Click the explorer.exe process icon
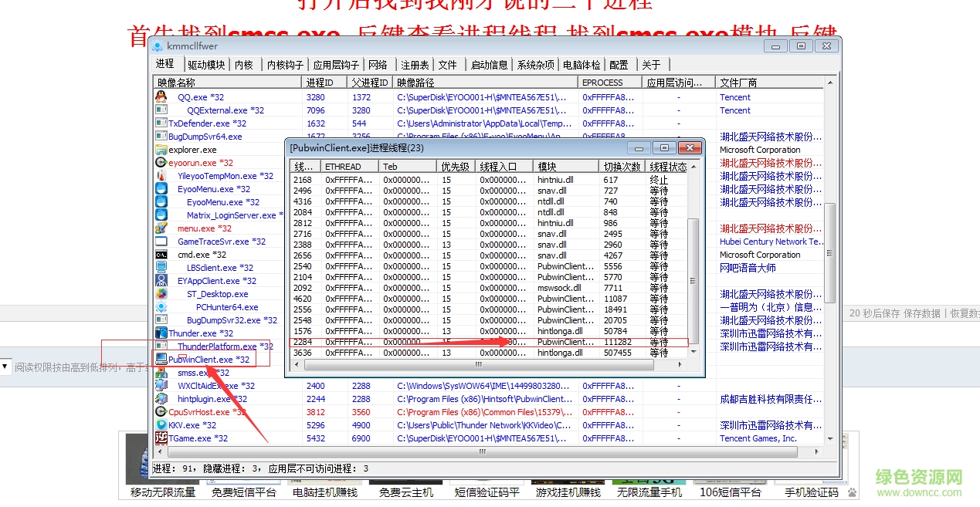 (x=161, y=150)
